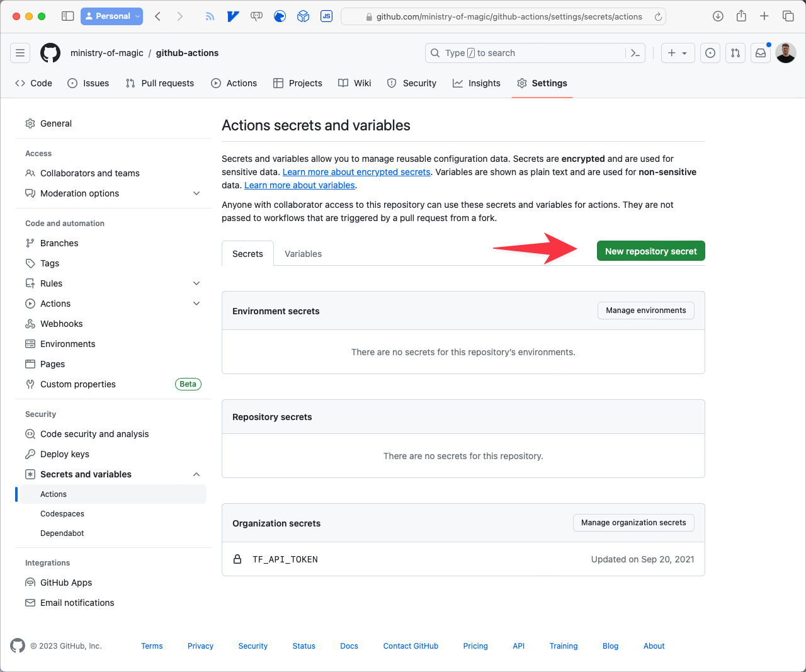Open the Safari downloads icon
This screenshot has width=806, height=672.
click(x=718, y=16)
